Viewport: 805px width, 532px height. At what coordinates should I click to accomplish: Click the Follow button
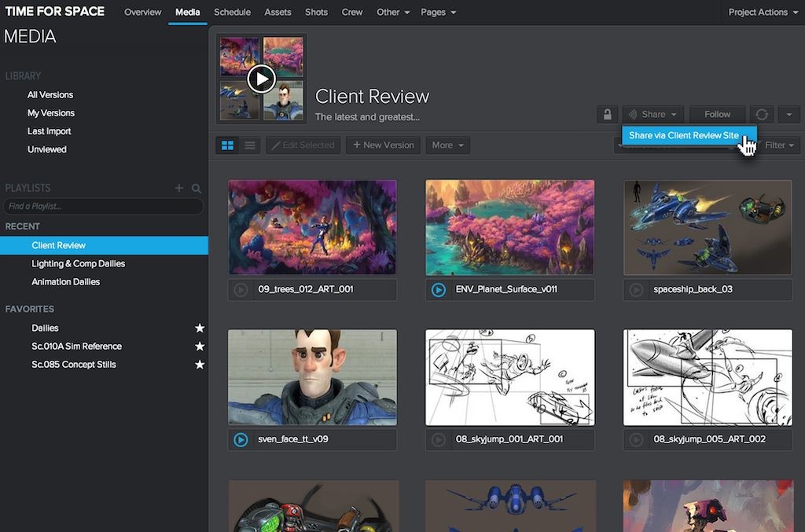717,115
